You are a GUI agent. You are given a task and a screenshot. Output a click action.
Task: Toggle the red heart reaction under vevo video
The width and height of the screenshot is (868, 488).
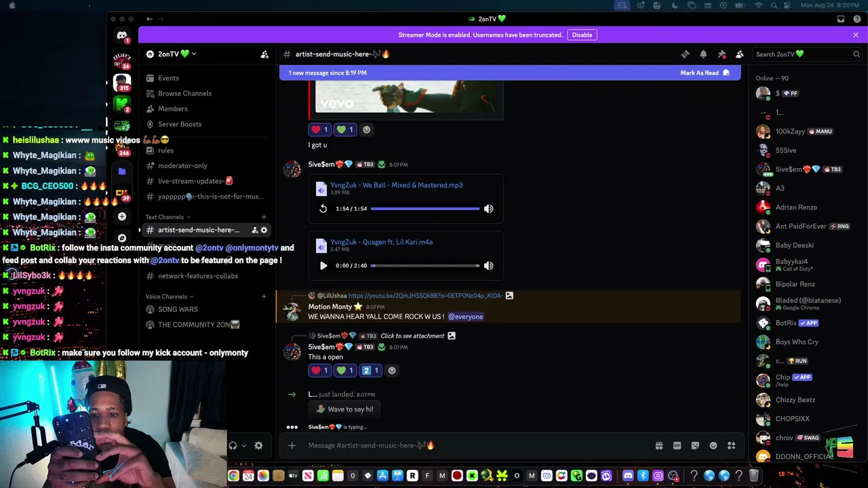point(319,129)
